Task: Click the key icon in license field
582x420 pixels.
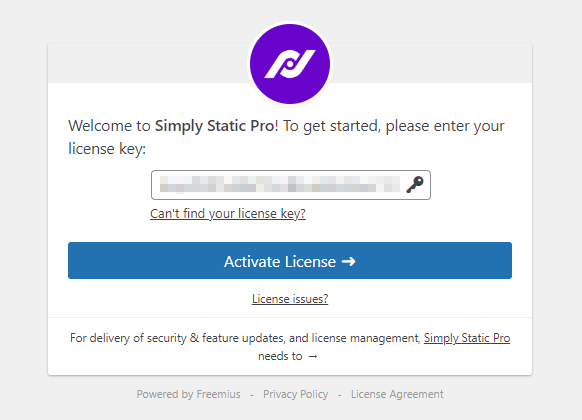Action: point(415,184)
